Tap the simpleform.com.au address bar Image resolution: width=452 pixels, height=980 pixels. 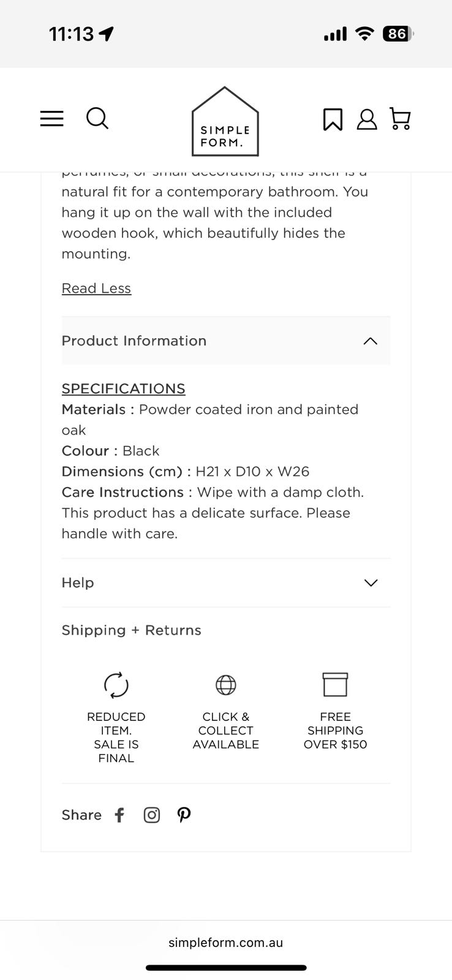(225, 943)
